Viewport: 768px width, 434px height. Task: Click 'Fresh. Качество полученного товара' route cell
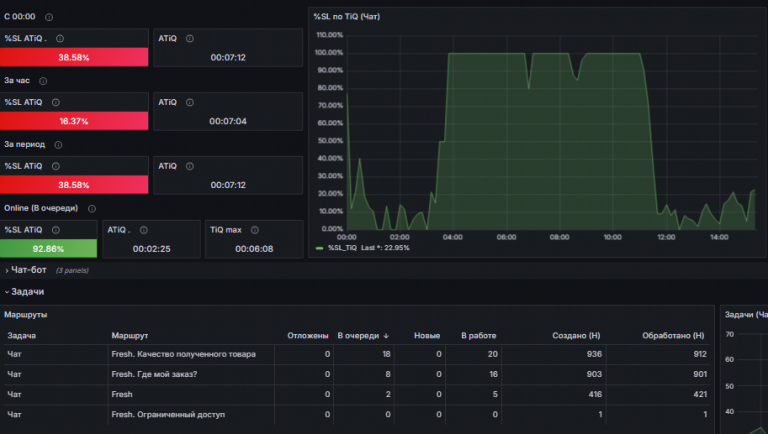pos(183,354)
